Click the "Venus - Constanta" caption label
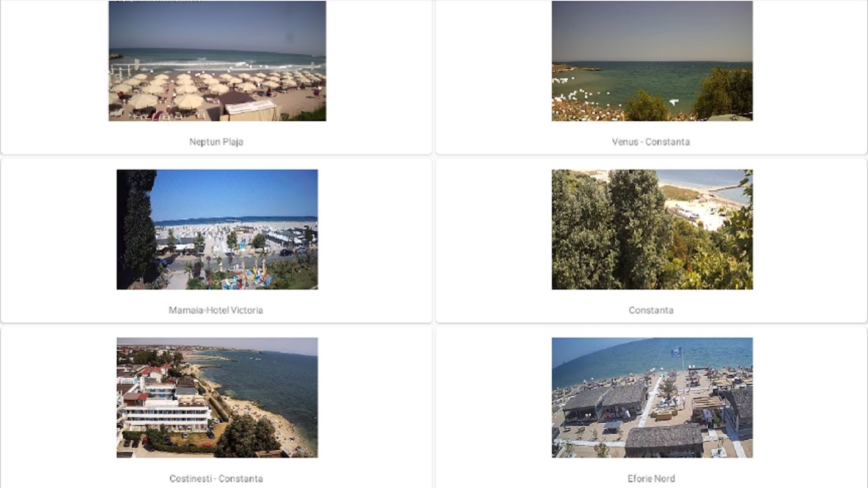Screen dimensions: 868x488 tap(651, 142)
